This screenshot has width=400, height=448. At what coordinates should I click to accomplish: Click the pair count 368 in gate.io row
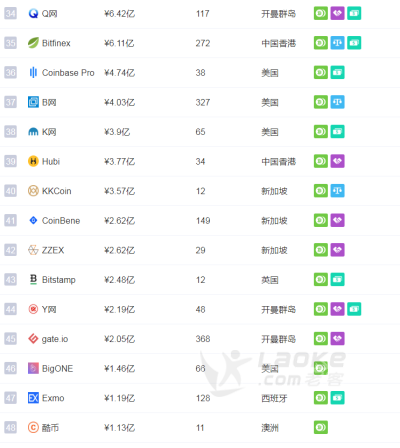203,339
